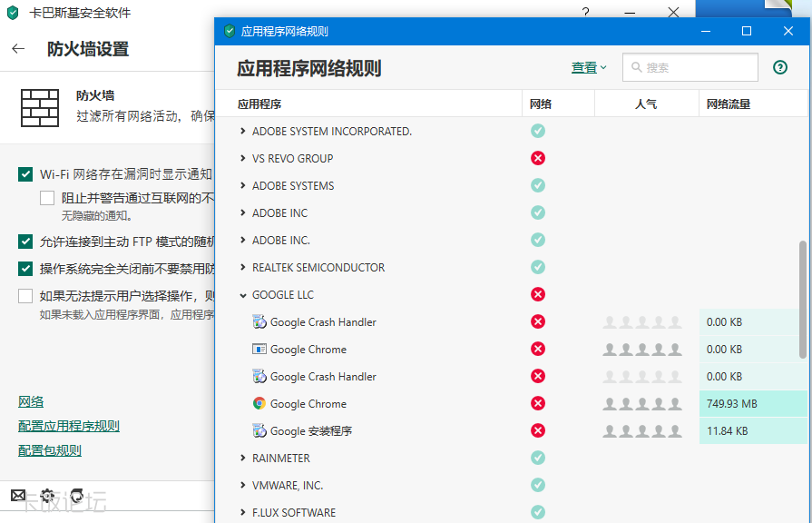Uncheck Wi-Fi 网络存在漏洞时显示通知 checkbox

pos(25,174)
